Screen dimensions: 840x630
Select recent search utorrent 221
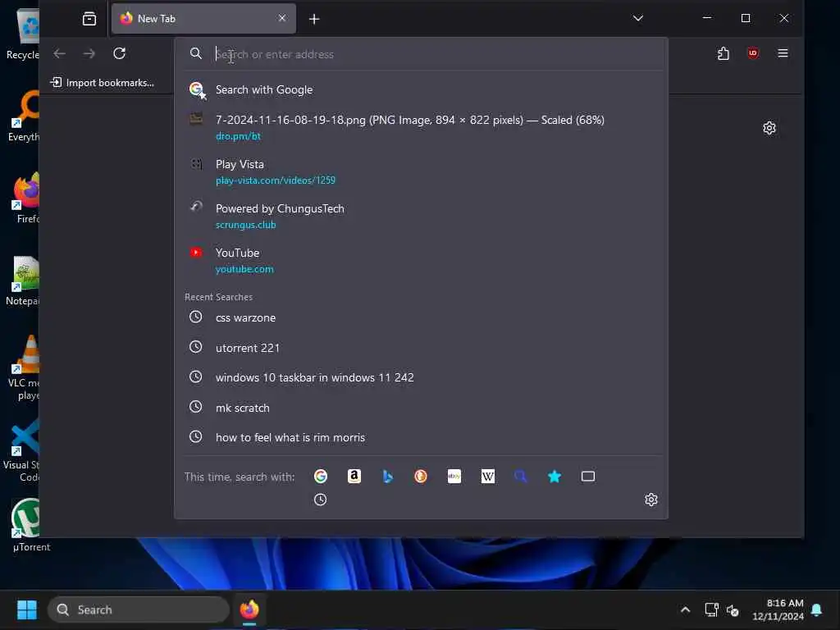pos(421,348)
